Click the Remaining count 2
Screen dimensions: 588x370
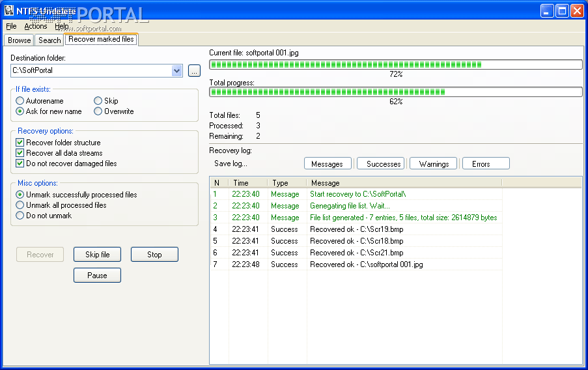pos(258,136)
